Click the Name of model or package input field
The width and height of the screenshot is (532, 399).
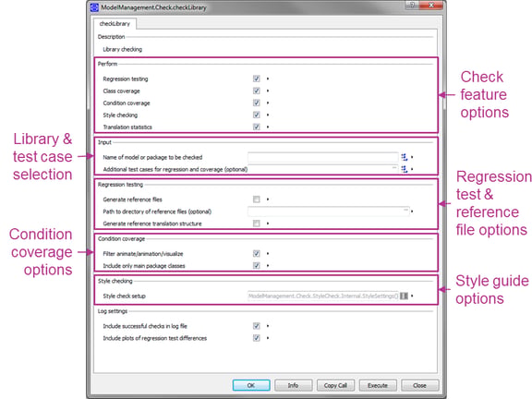pyautogui.click(x=323, y=157)
